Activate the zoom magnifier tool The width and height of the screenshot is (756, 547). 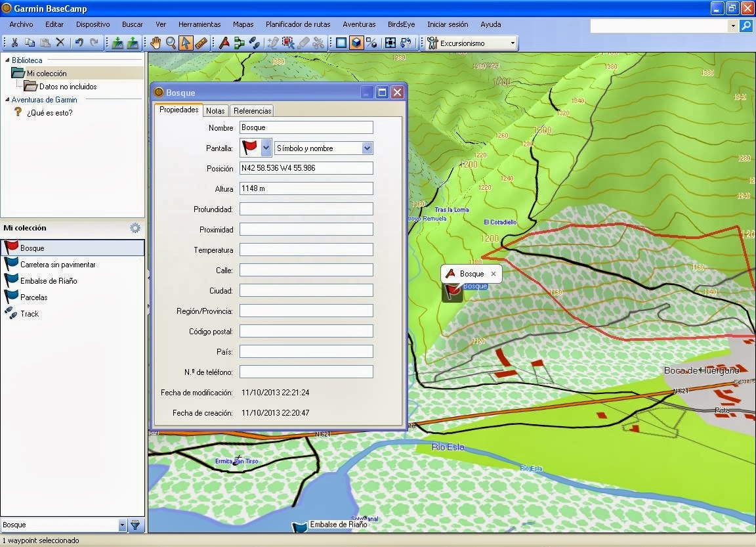tap(171, 42)
